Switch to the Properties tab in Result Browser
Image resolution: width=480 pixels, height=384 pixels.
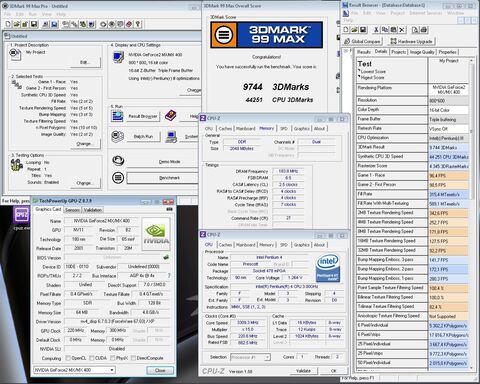(448, 52)
